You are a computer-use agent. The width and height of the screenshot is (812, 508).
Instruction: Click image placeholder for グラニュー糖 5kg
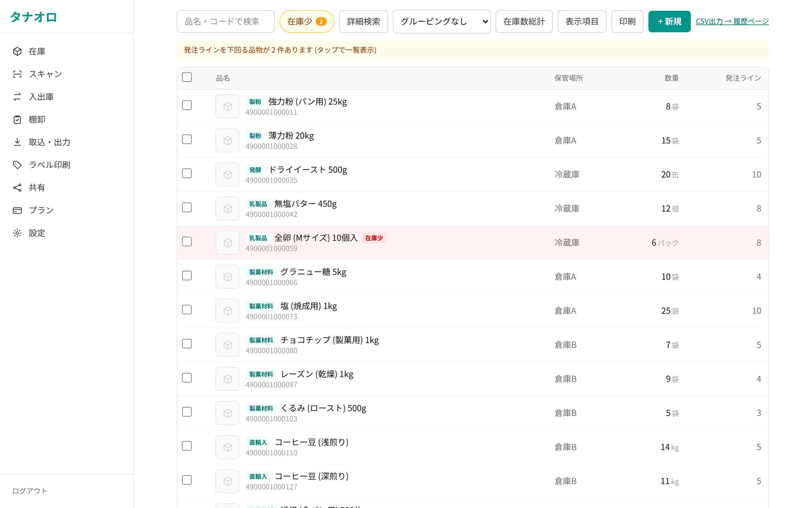[x=228, y=277]
